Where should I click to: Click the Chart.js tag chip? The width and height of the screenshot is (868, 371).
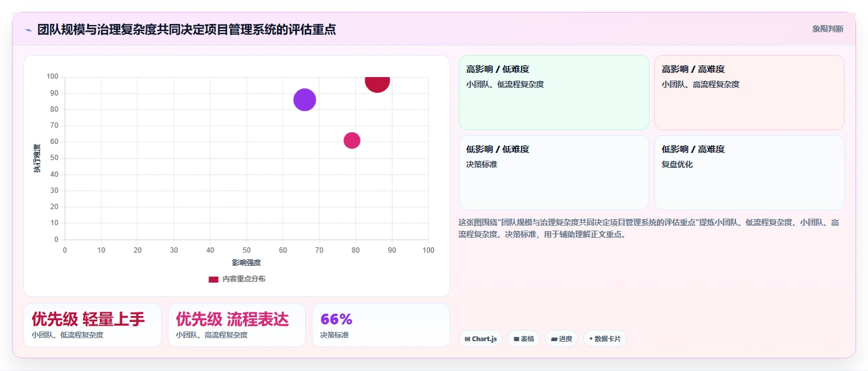[x=481, y=339]
